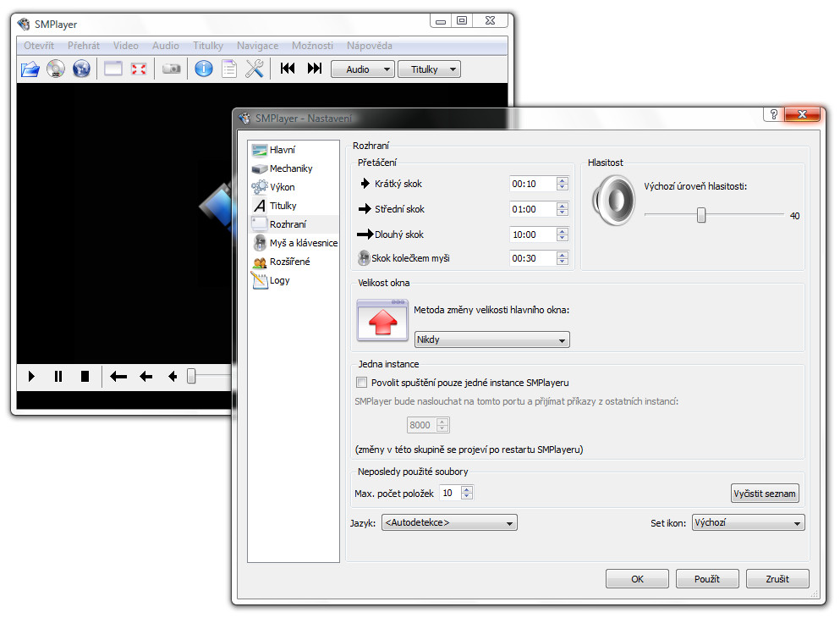The width and height of the screenshot is (840, 618).
Task: Click the Střední skok time field 01:00
Action: click(532, 209)
